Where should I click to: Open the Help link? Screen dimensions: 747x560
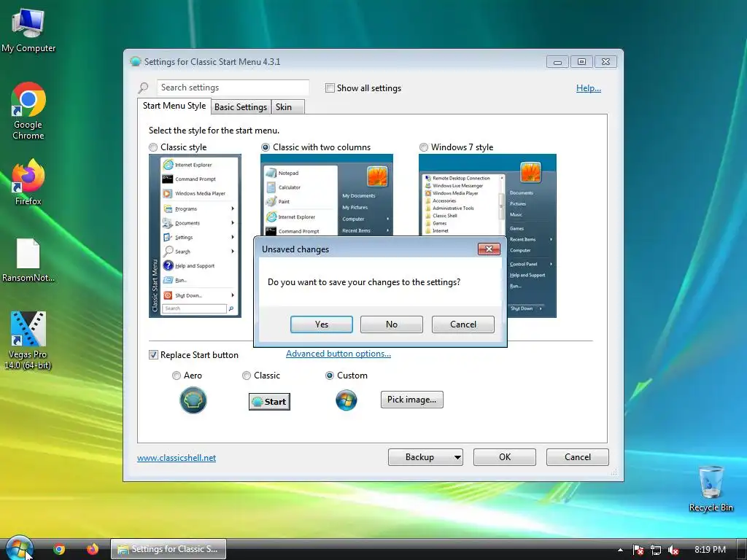tap(589, 88)
